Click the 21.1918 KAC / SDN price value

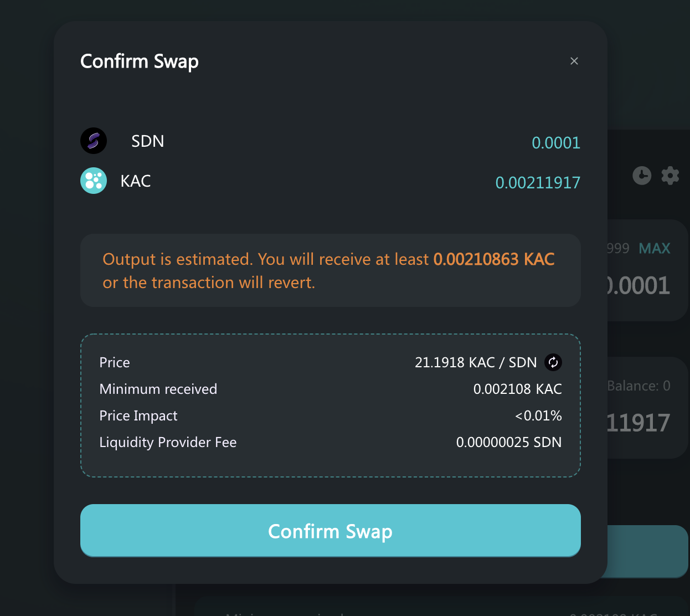click(x=476, y=362)
